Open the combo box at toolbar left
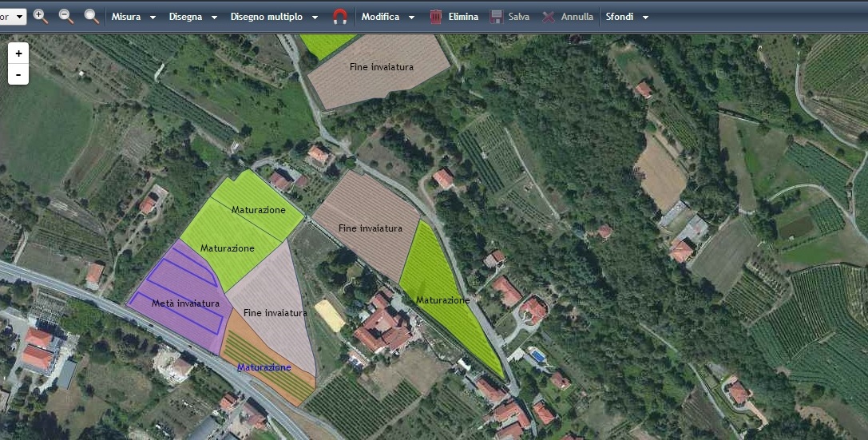The width and height of the screenshot is (868, 440). (x=13, y=17)
